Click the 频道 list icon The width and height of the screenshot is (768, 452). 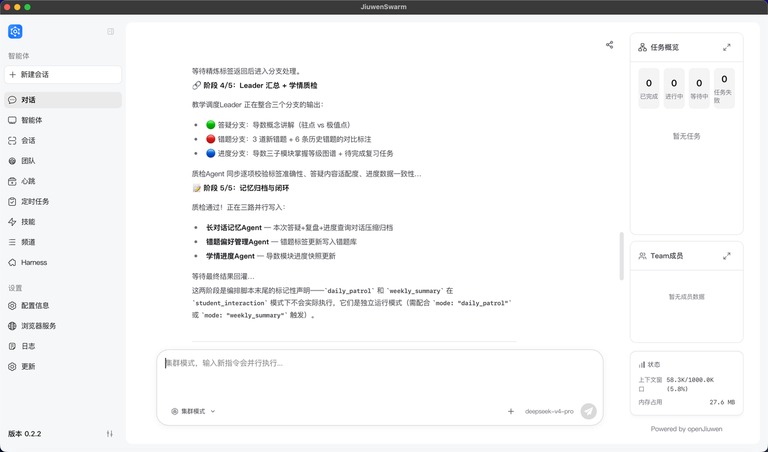(x=12, y=242)
